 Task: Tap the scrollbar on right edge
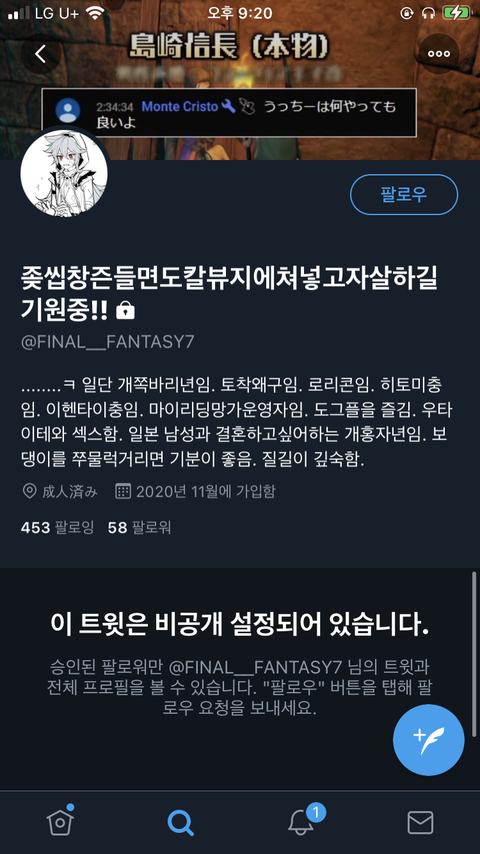(474, 637)
